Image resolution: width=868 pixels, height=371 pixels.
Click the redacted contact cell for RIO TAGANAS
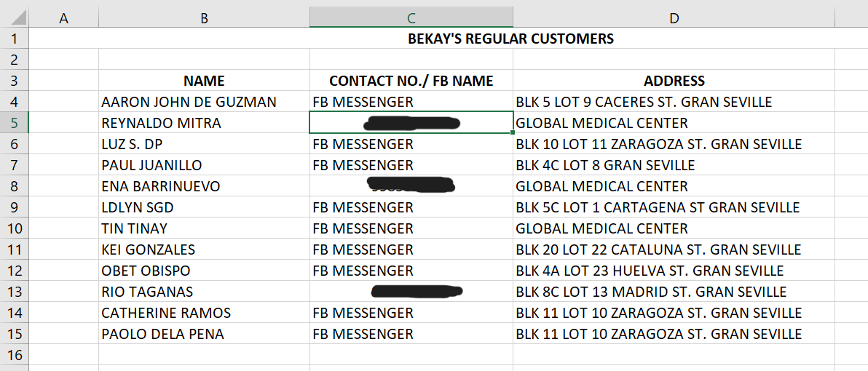point(411,292)
